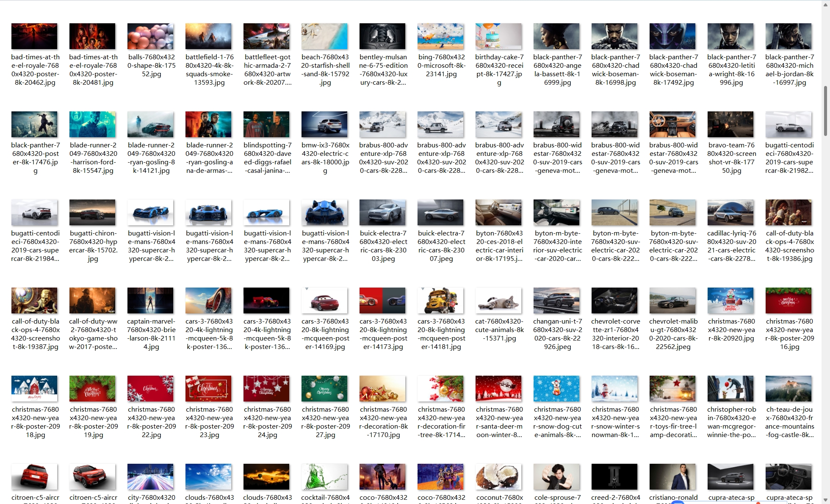Select call-of-duty-black-ops-4 screenshot-8k-19386.jpg
The height and width of the screenshot is (504, 830).
click(x=788, y=213)
